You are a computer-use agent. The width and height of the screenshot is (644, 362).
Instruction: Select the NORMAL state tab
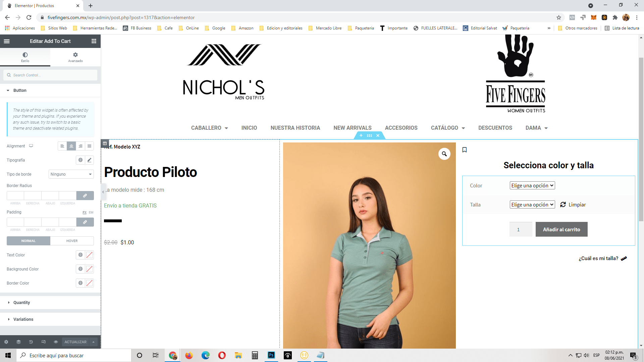[29, 241]
